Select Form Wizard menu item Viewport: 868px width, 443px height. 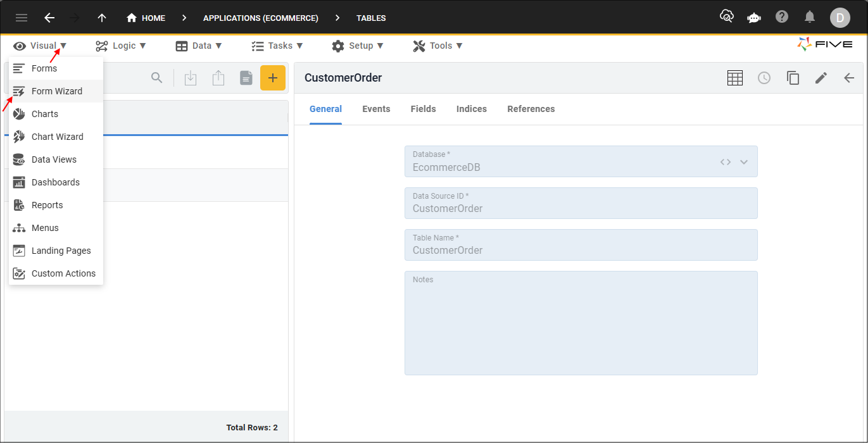56,91
